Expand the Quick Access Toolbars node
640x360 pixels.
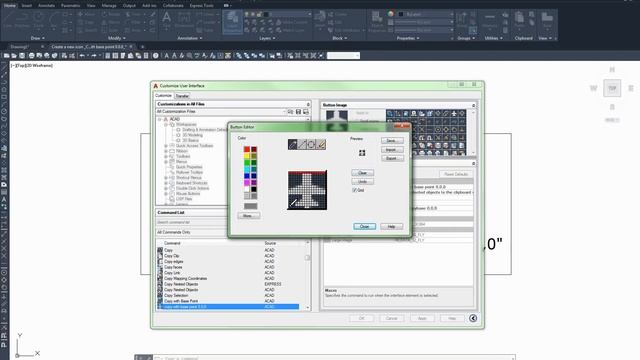coord(166,146)
